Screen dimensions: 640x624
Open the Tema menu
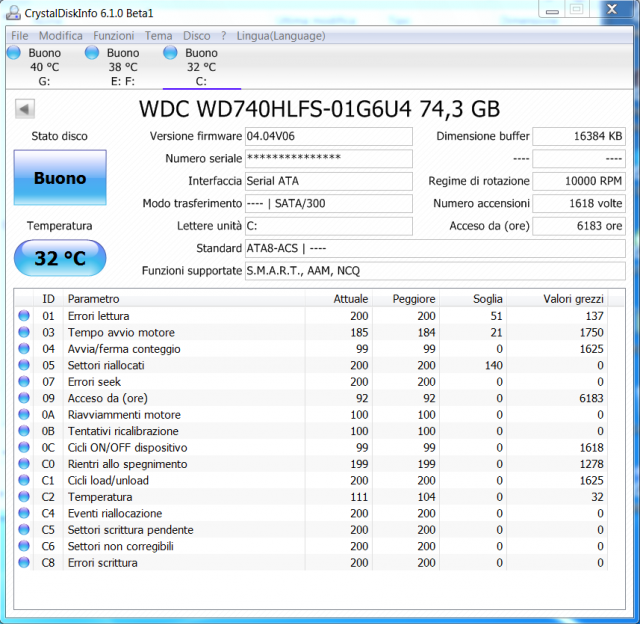[x=158, y=35]
